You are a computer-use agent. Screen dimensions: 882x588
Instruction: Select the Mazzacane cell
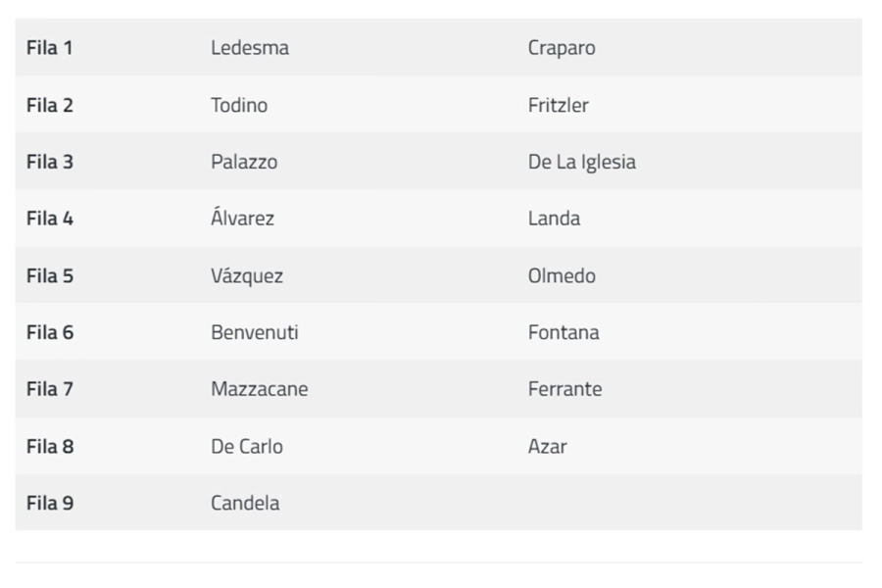[260, 389]
